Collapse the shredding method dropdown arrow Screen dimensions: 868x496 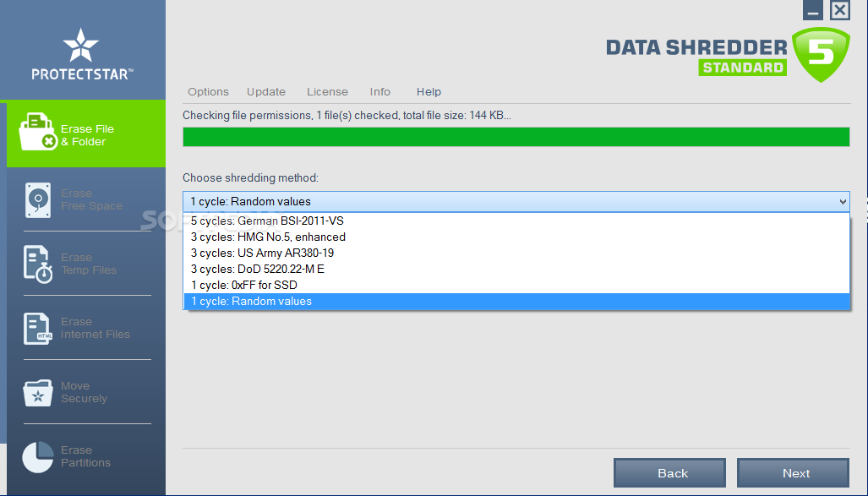[x=843, y=202]
